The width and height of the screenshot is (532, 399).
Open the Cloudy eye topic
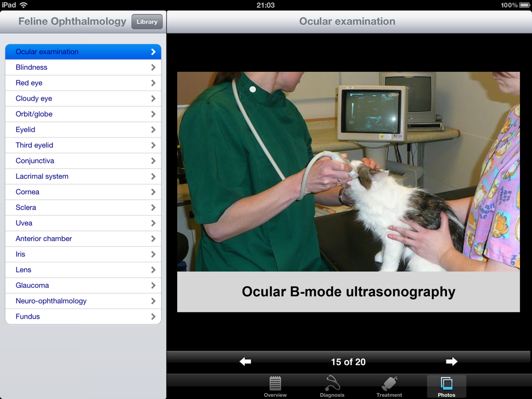83,98
